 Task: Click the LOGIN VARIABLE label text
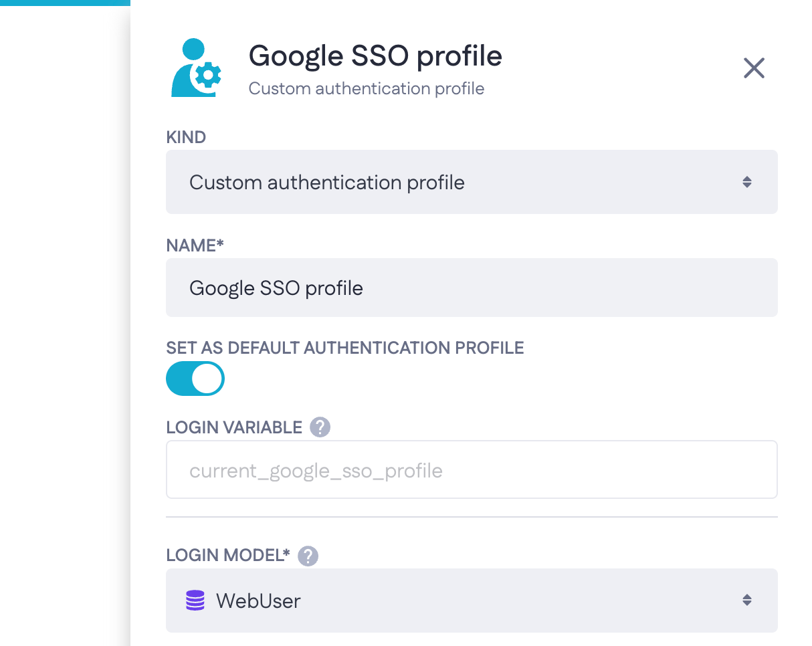(x=234, y=427)
